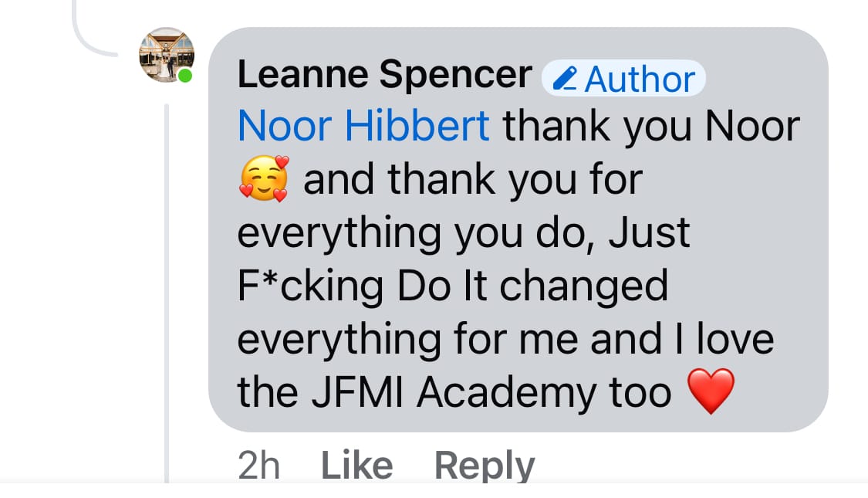868x498 pixels.
Task: Collapse thread using vertical line below avatar
Action: pos(167,293)
